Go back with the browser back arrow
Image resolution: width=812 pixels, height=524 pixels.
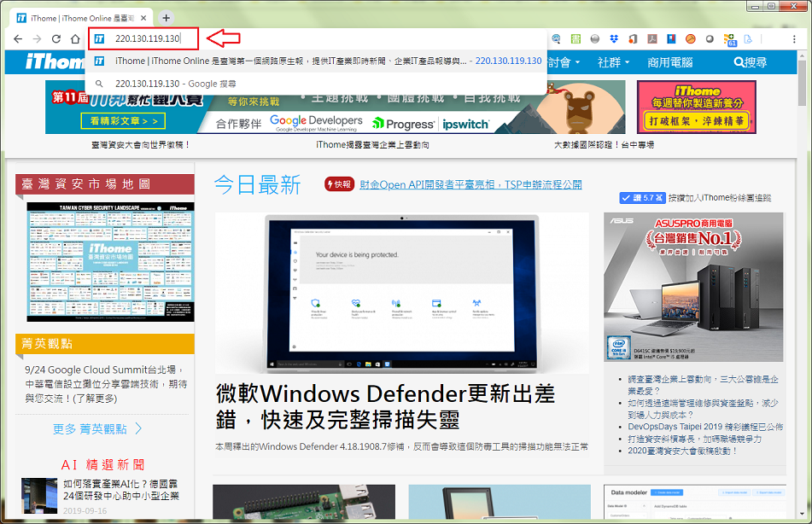point(18,39)
